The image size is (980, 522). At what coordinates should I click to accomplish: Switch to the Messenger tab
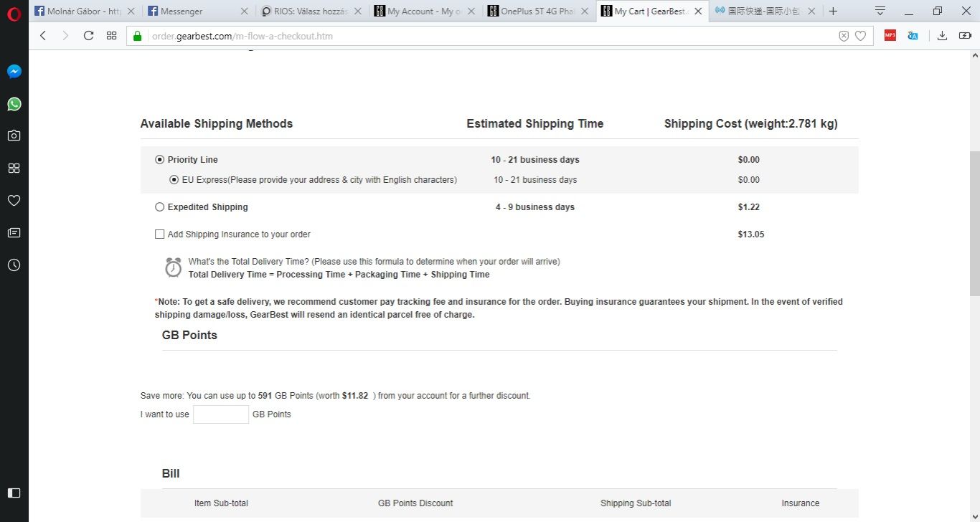(x=190, y=11)
